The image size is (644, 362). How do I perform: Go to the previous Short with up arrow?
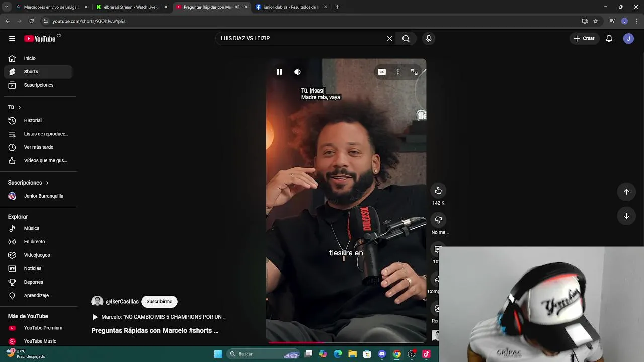click(x=626, y=192)
